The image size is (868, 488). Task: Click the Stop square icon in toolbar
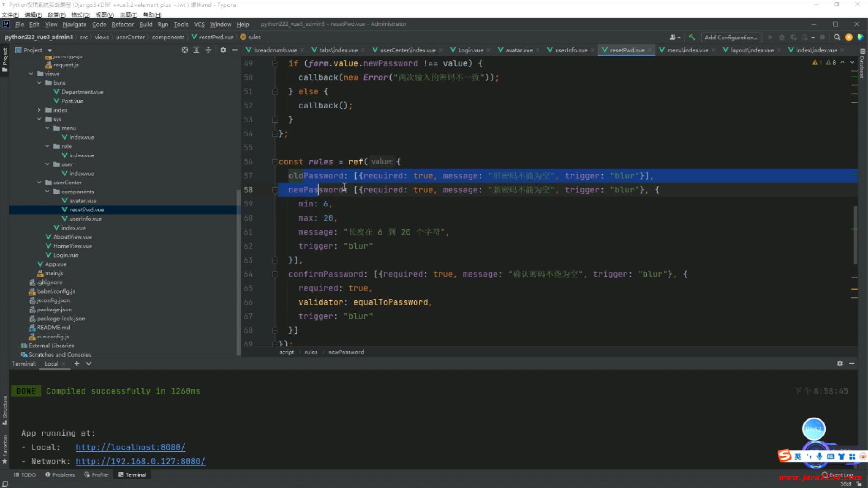click(x=822, y=37)
